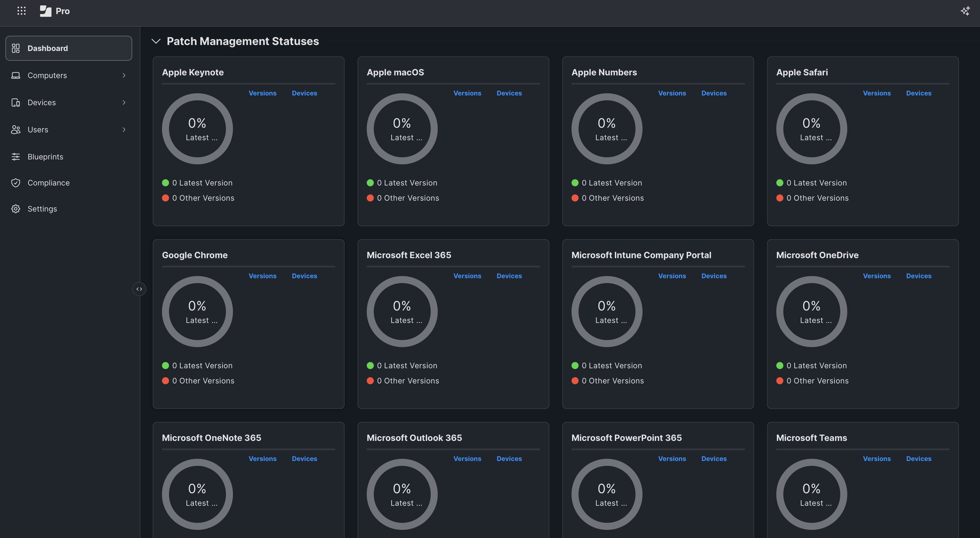Open Settings via the gear icon

tap(16, 209)
